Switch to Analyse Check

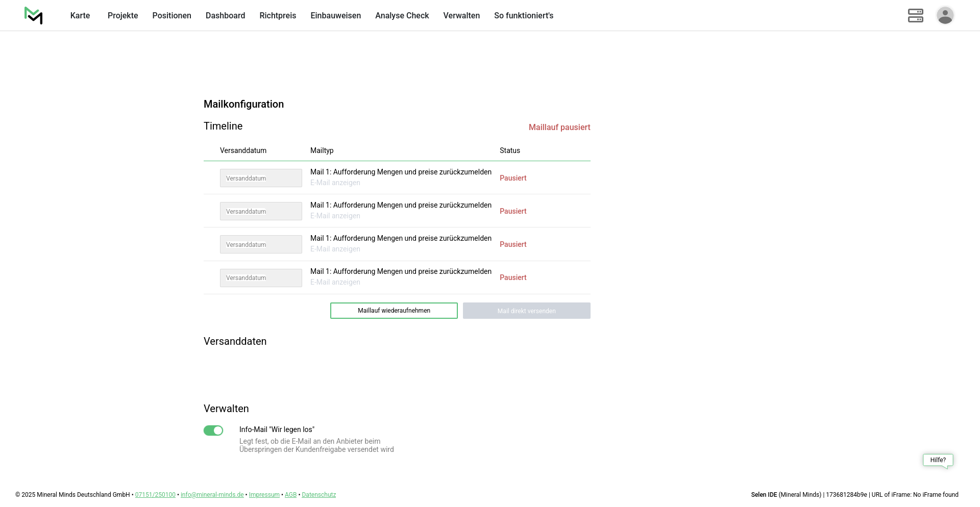(x=402, y=15)
